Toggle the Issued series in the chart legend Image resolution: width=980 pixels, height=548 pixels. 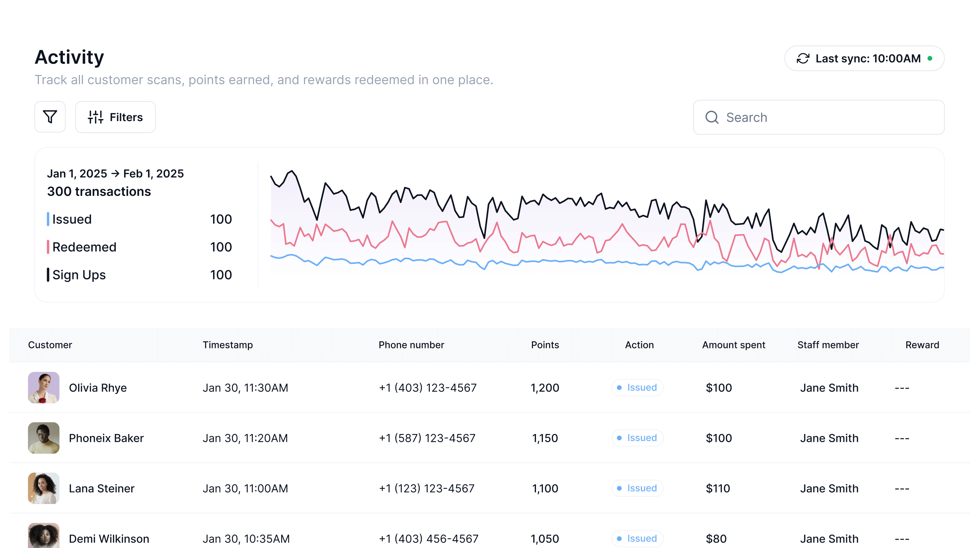tap(72, 219)
